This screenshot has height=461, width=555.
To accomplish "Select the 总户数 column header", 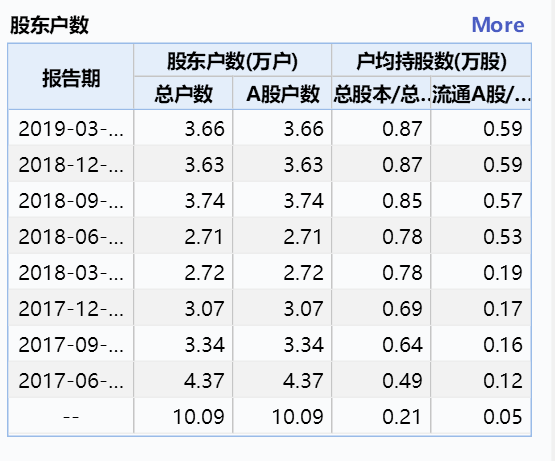I will point(183,93).
